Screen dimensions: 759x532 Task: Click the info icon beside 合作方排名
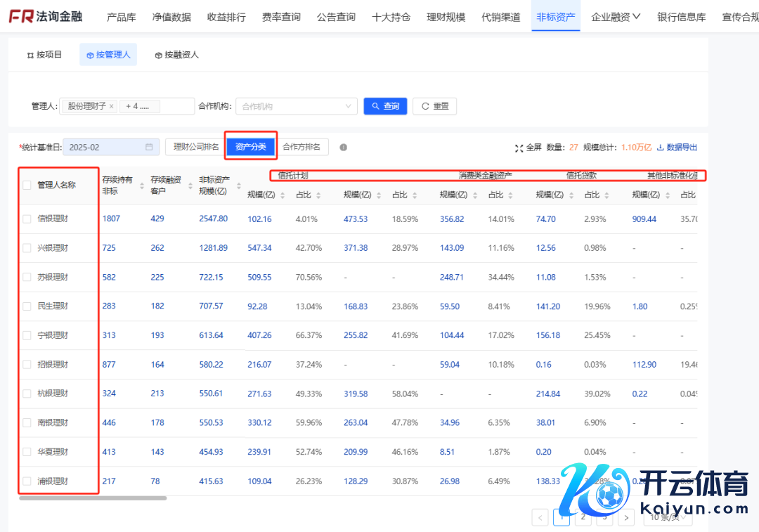344,148
